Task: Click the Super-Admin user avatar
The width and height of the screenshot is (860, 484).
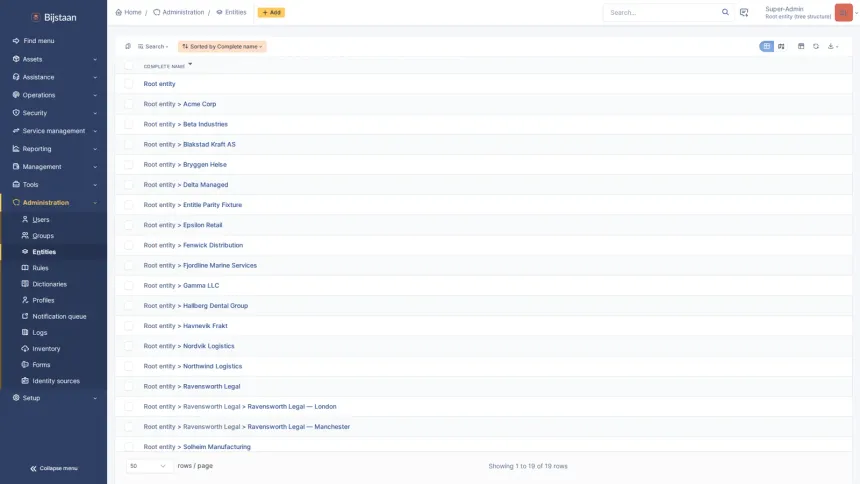Action: pyautogui.click(x=843, y=12)
